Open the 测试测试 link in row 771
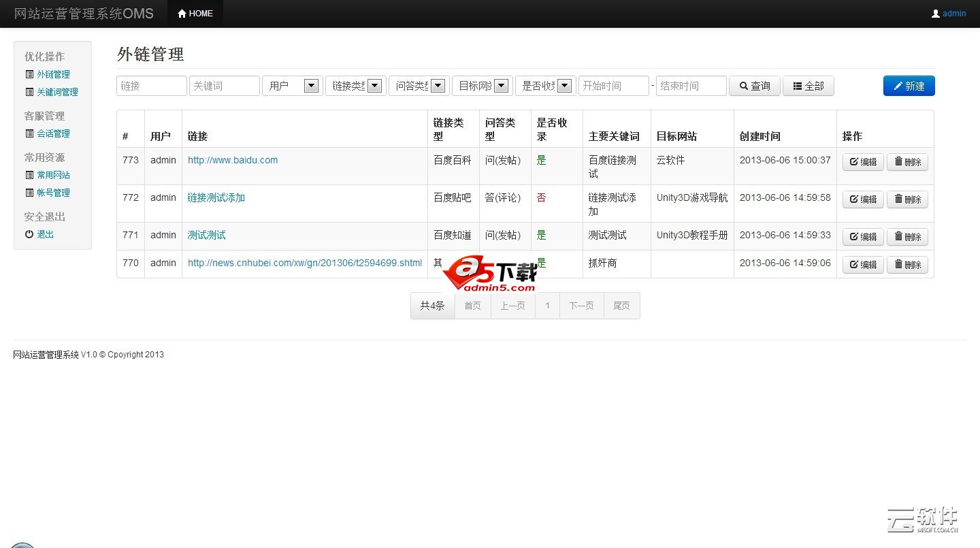The height and width of the screenshot is (548, 980). [207, 235]
